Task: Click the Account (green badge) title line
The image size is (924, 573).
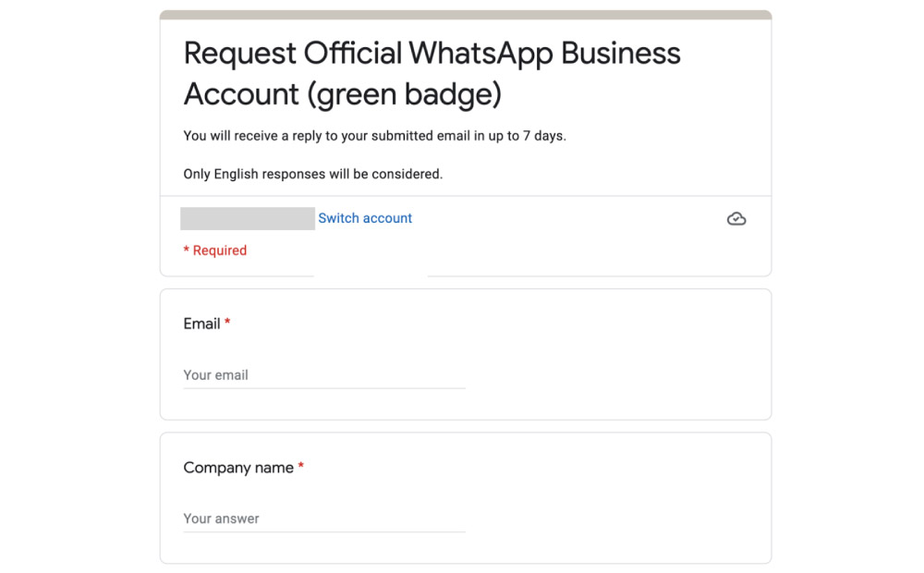Action: 343,94
